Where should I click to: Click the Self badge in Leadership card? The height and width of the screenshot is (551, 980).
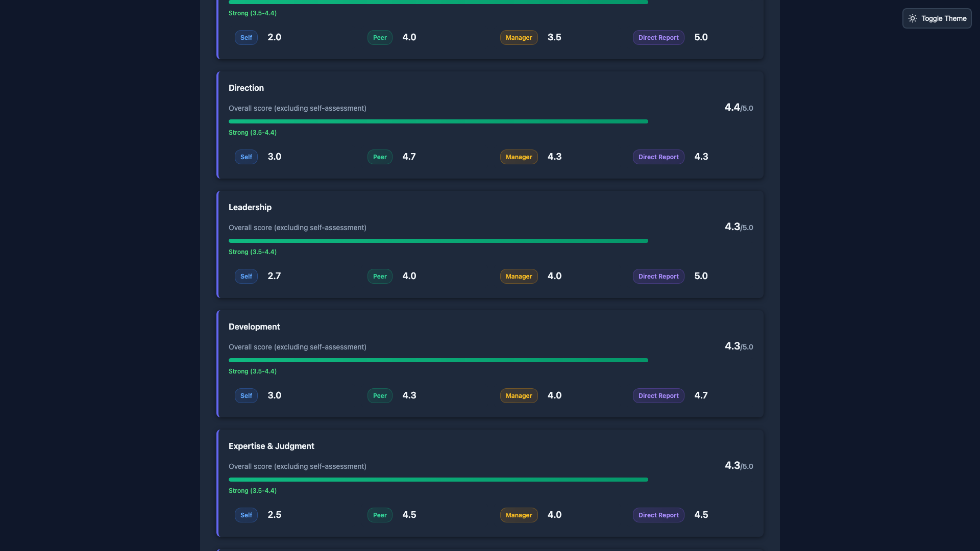[x=246, y=276]
